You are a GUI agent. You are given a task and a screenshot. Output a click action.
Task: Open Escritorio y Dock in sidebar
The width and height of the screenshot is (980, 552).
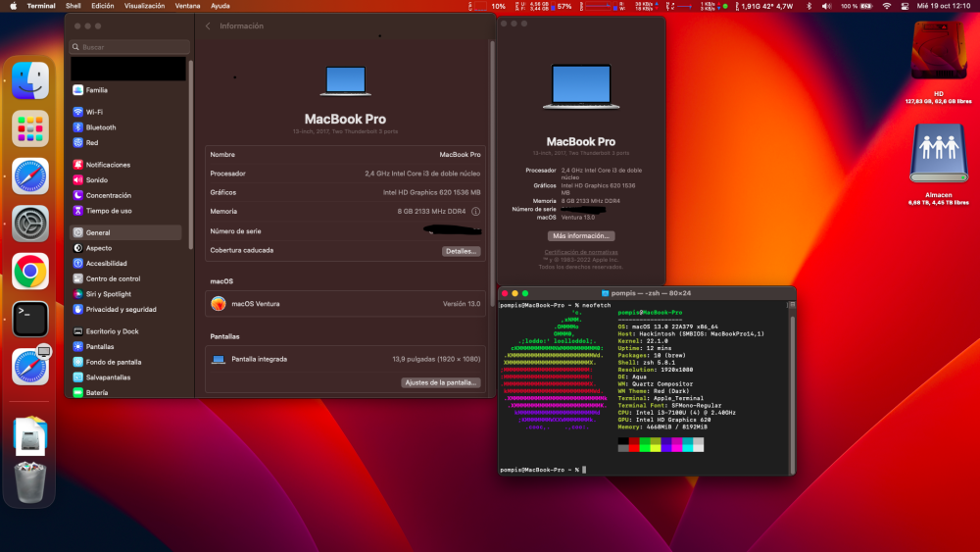[125, 331]
